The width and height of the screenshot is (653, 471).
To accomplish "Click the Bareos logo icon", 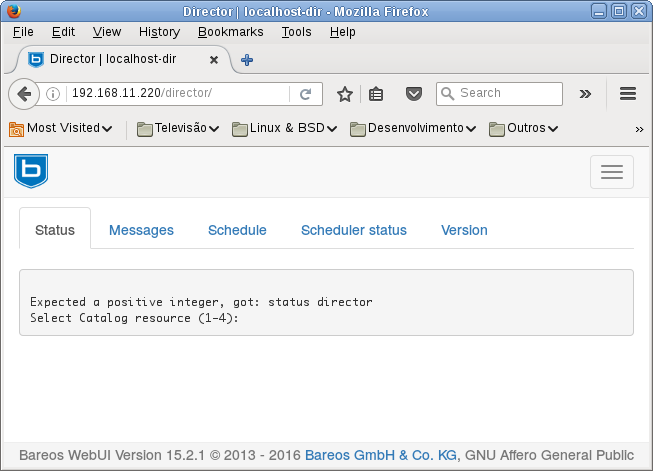I will (31, 171).
